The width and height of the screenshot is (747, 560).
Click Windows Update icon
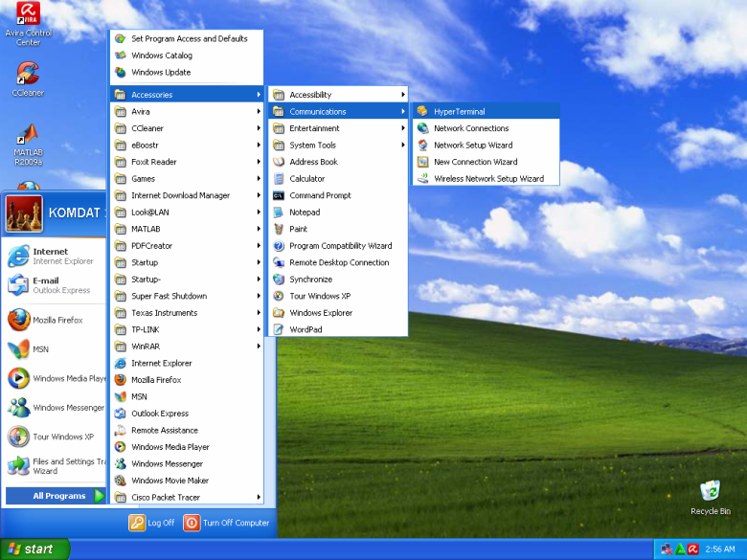click(x=121, y=72)
